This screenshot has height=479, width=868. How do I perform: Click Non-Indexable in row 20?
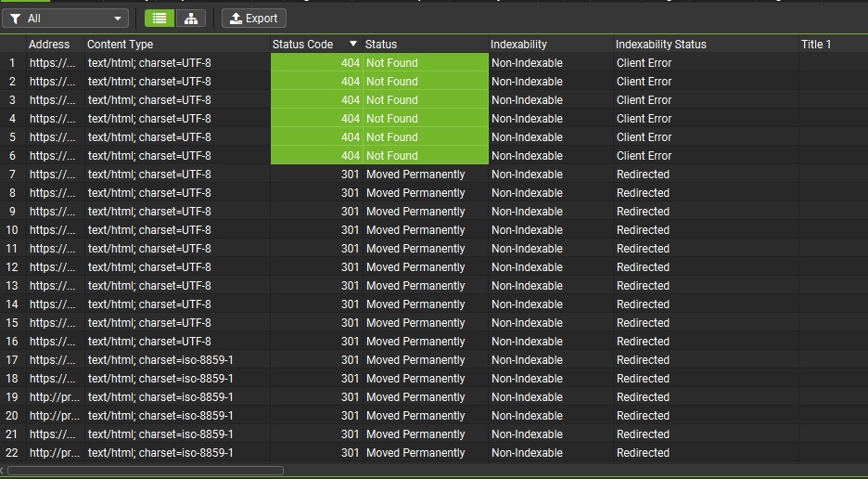click(x=527, y=416)
